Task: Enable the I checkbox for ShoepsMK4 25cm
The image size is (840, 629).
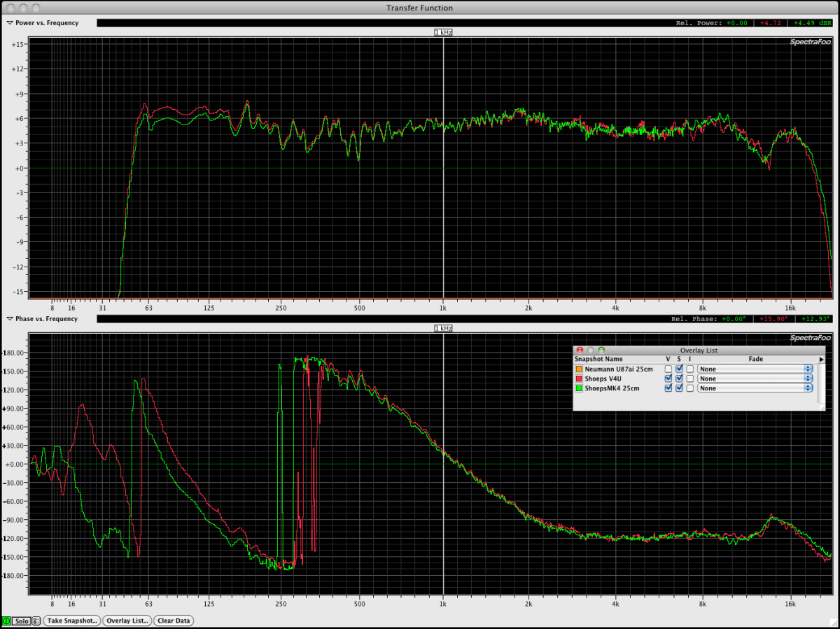Action: pyautogui.click(x=690, y=388)
